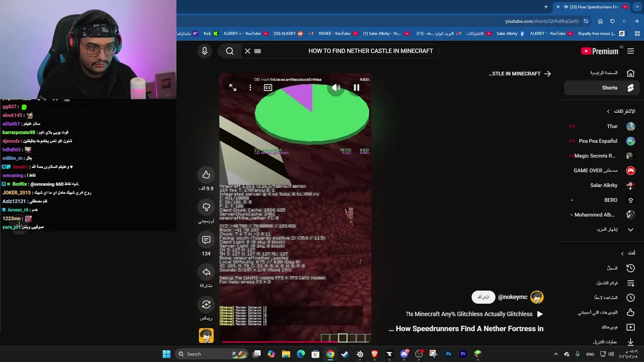Screen dimensions: 644x362
Task: Toggle the YouTube guide hamburger menu
Action: point(630,51)
